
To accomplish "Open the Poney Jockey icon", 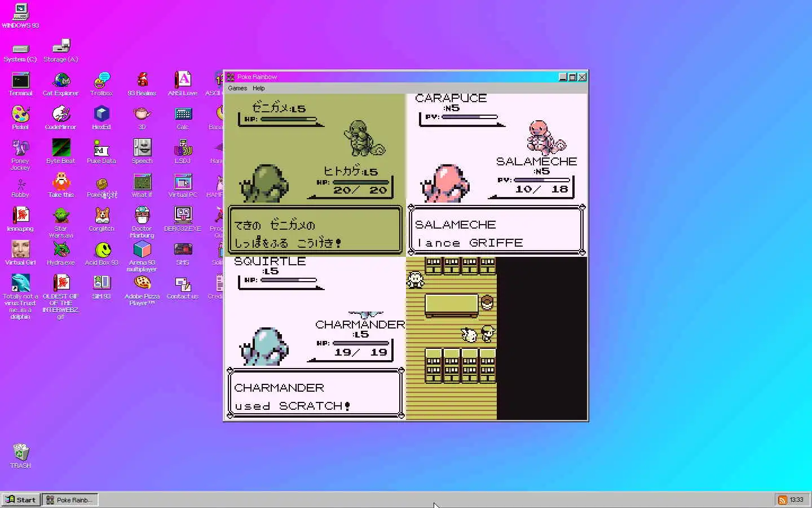I will [20, 155].
